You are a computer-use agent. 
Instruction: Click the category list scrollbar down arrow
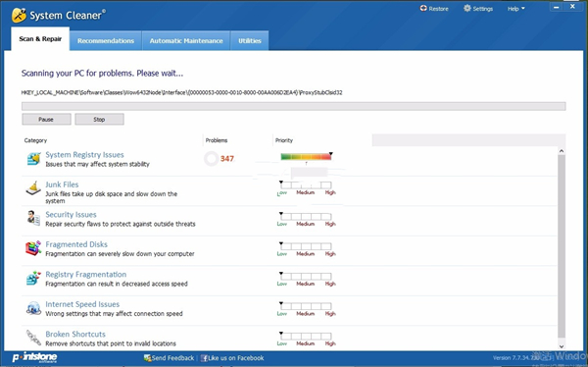[562, 346]
